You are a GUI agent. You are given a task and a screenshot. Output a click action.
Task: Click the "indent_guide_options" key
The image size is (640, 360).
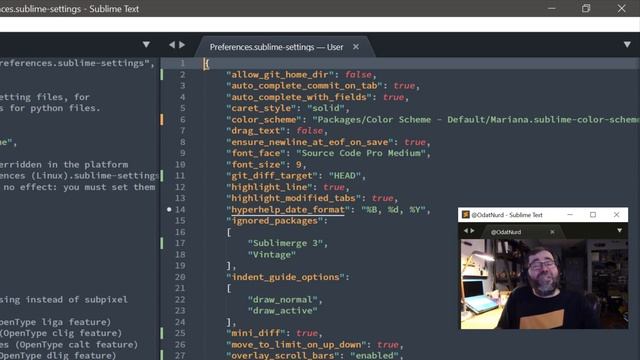(x=285, y=277)
